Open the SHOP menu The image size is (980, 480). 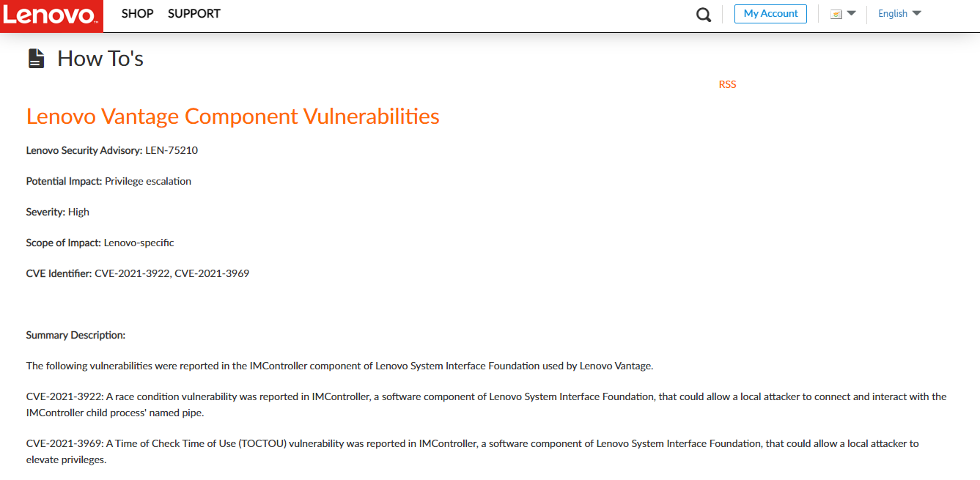[x=137, y=13]
